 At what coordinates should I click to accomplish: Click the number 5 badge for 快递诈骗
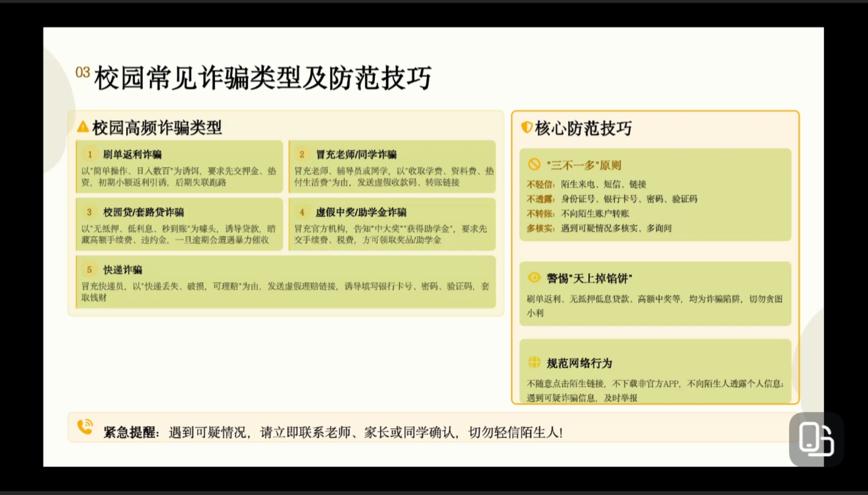point(90,270)
